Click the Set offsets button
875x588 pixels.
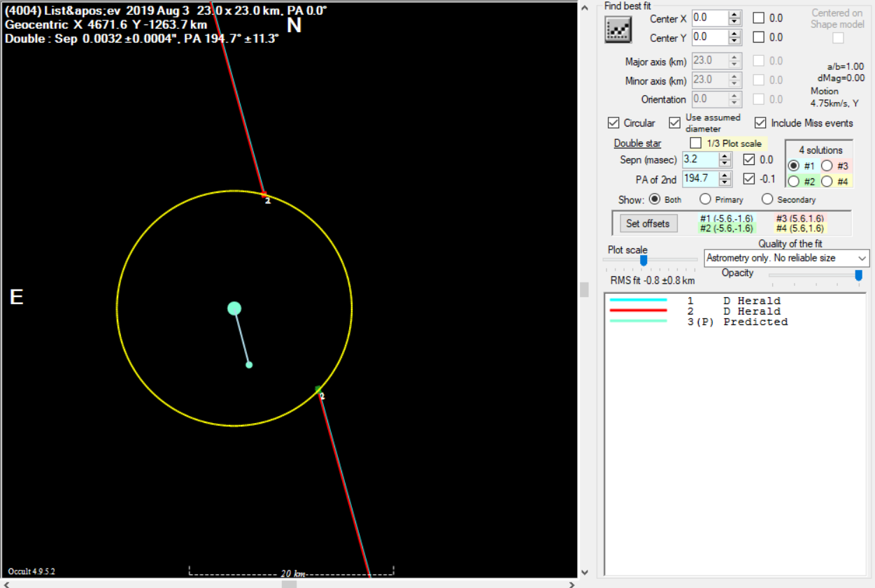click(648, 224)
